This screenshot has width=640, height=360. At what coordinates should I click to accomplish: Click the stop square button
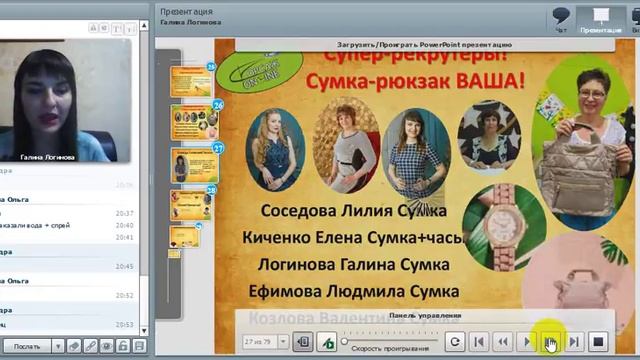pos(598,342)
